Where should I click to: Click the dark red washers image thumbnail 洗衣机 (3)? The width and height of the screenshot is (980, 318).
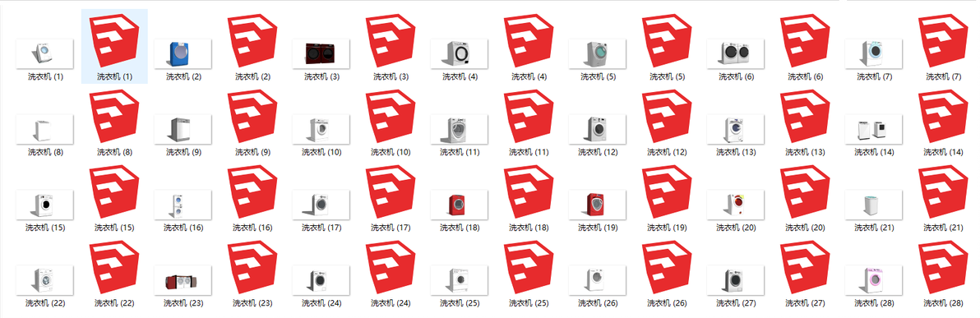(321, 53)
